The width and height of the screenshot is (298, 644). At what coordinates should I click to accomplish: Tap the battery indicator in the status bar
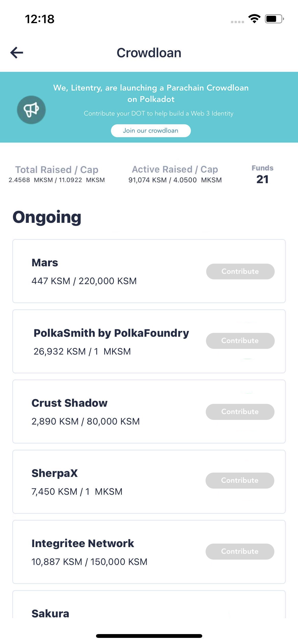(273, 19)
